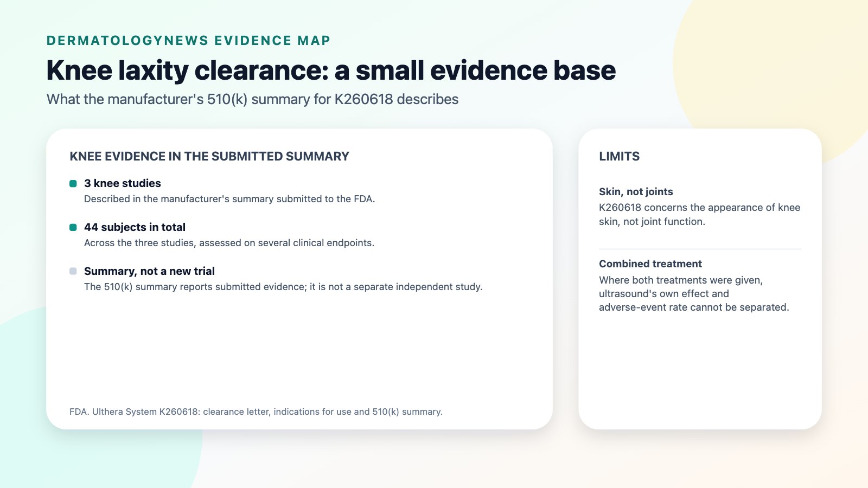Click the green bullet beside '44 subjects in total'
Image resolution: width=868 pixels, height=488 pixels.
coord(73,228)
